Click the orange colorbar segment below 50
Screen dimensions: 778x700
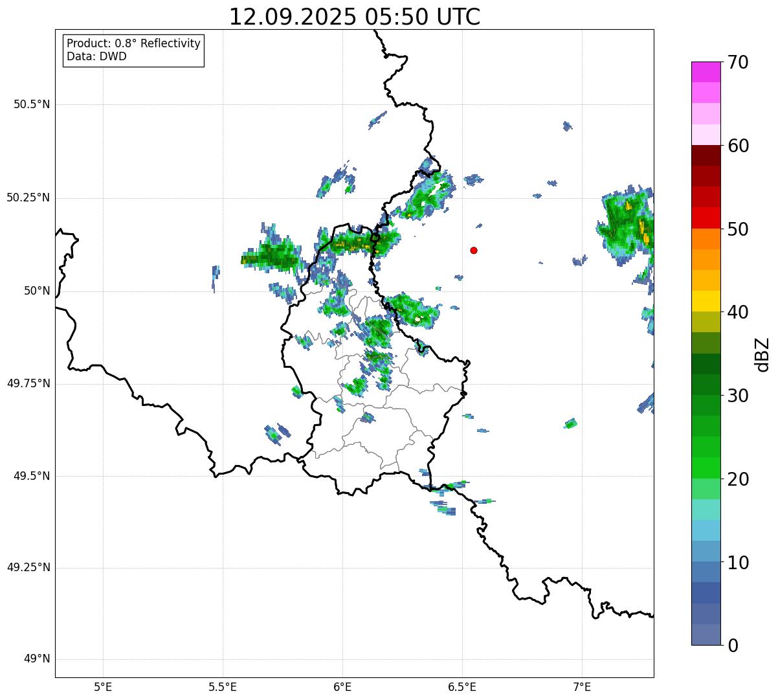tap(706, 239)
